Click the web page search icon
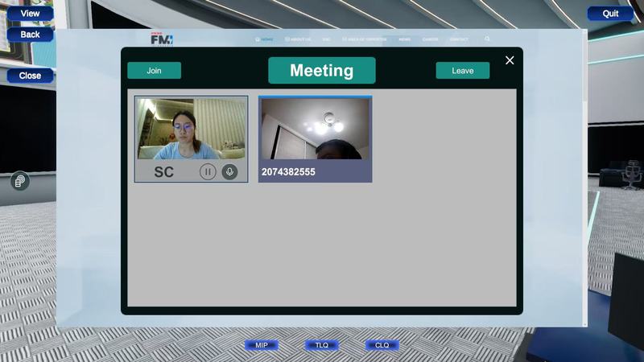The width and height of the screenshot is (644, 362). 487,39
